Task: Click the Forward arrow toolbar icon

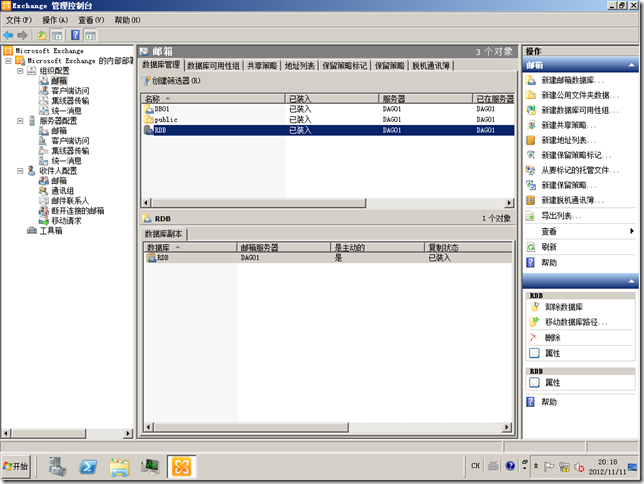Action: [22, 35]
